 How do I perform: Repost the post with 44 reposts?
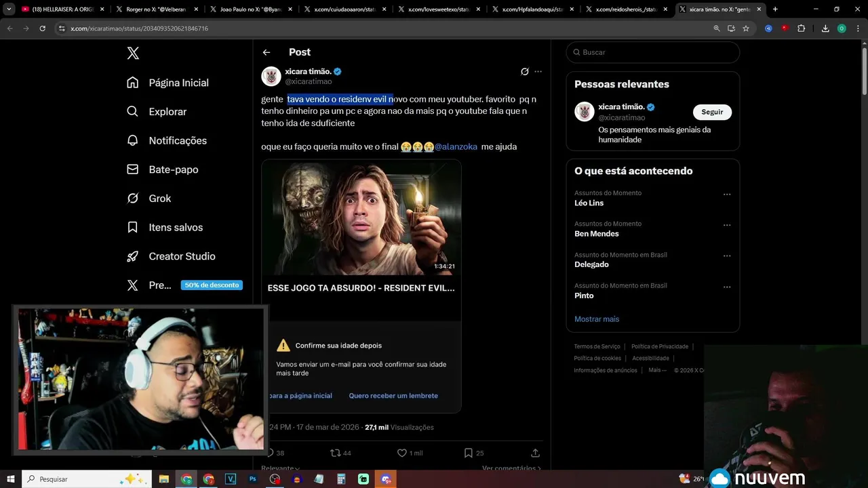pos(340,453)
